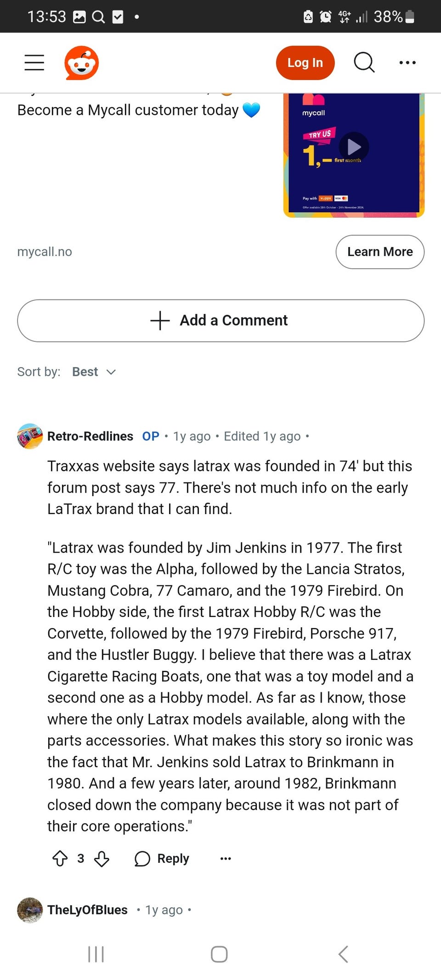Tap Learn More on Mycall ad

coord(380,252)
